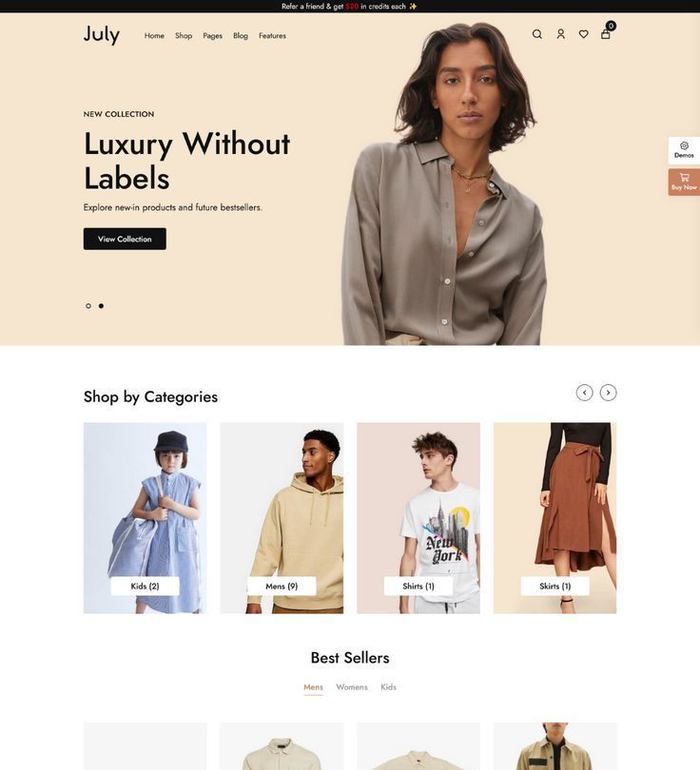Image resolution: width=700 pixels, height=770 pixels.
Task: Switch to the Womens best sellers tab
Action: (352, 687)
